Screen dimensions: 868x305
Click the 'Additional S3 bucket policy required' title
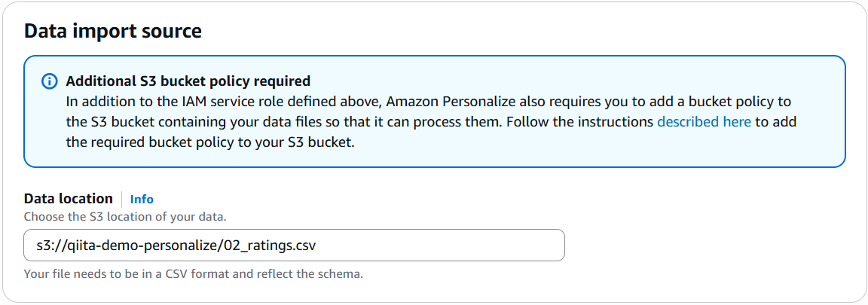pos(188,81)
